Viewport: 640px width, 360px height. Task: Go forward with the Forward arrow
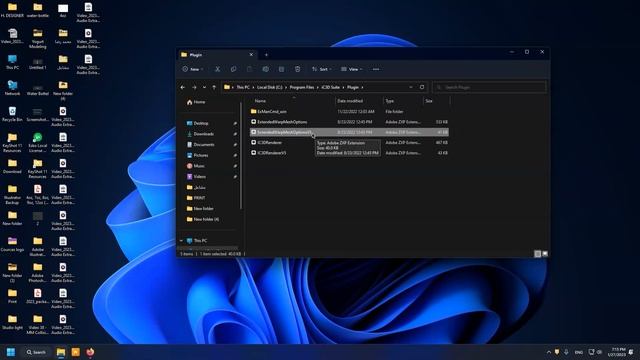click(x=194, y=87)
